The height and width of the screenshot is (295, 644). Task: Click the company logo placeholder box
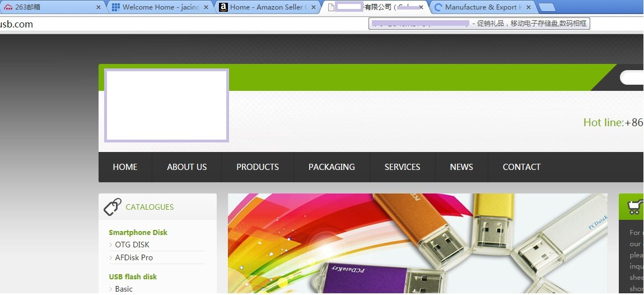pyautogui.click(x=166, y=105)
